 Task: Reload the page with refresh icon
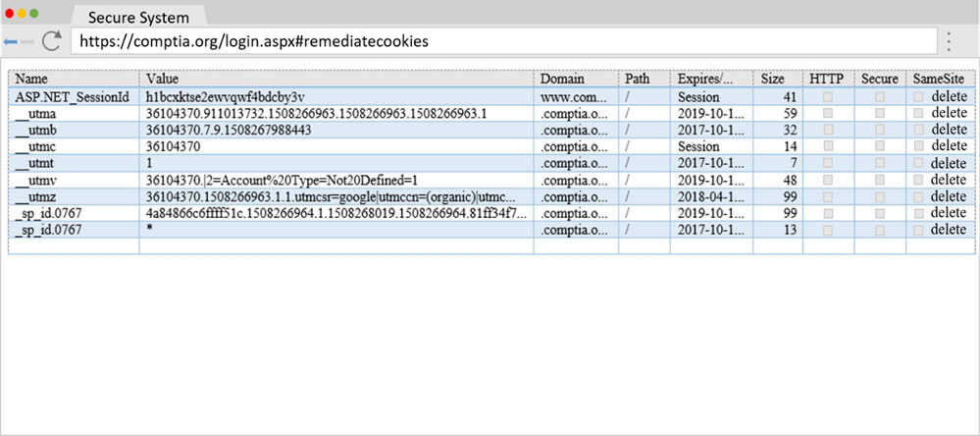(51, 40)
